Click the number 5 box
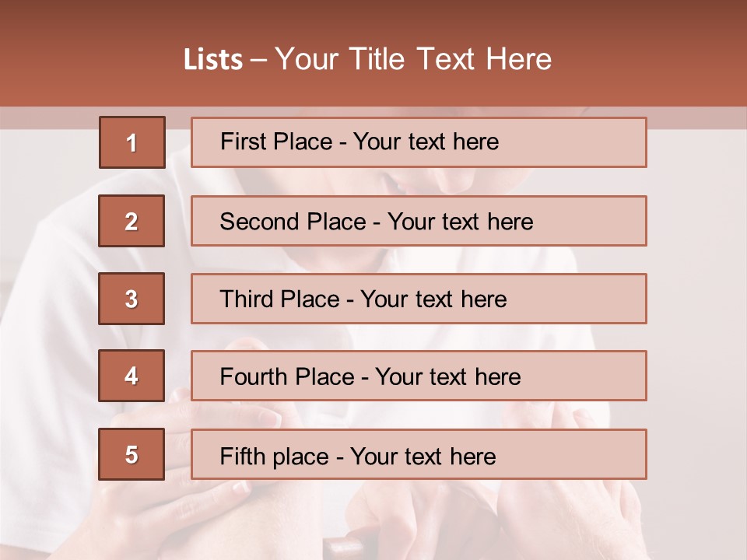747x560 pixels. tap(132, 454)
